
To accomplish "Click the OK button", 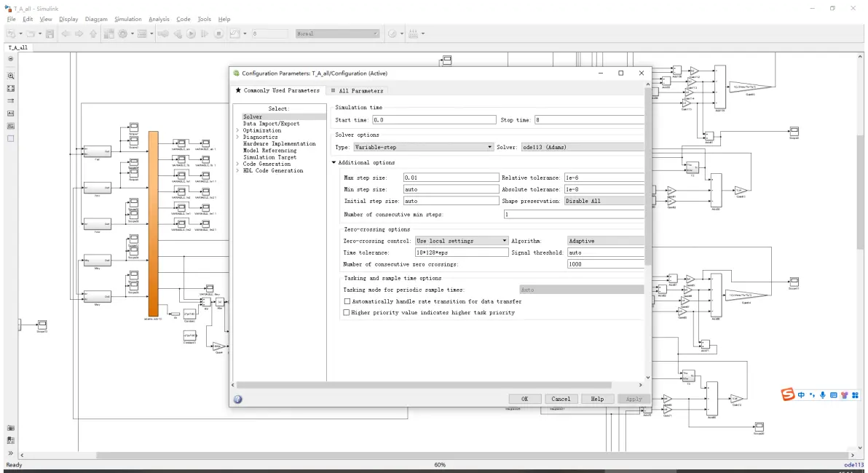I will [525, 399].
